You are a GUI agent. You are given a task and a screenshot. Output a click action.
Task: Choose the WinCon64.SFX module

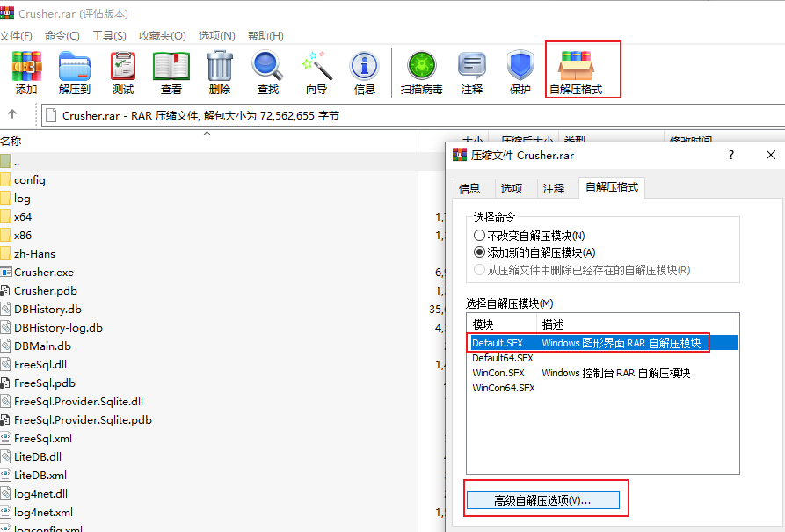(503, 389)
